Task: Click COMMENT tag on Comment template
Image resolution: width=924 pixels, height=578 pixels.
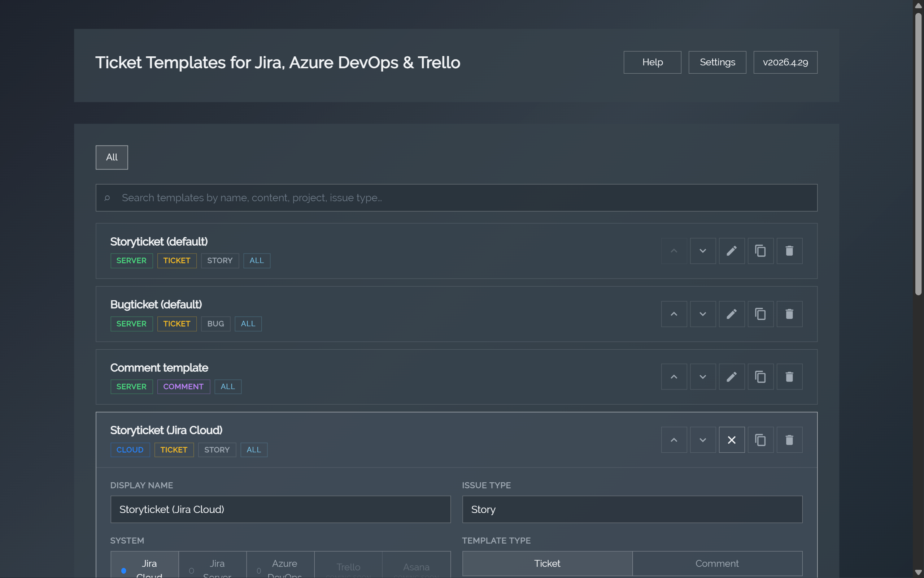Action: point(183,387)
